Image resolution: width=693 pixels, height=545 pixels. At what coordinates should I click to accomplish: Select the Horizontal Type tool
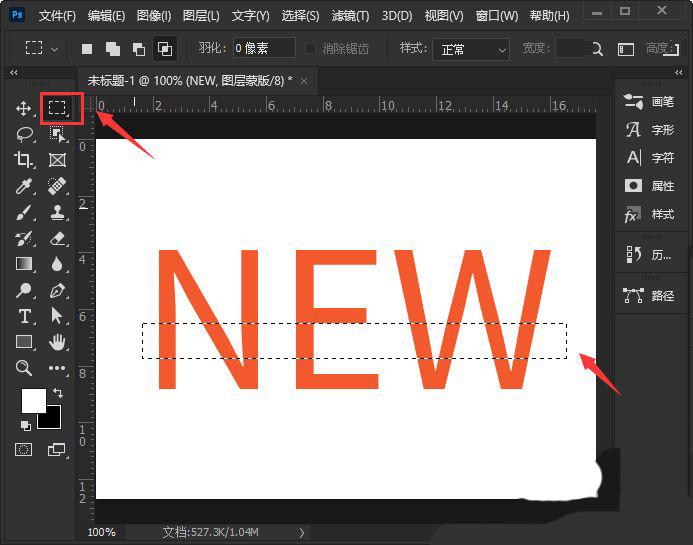[25, 316]
